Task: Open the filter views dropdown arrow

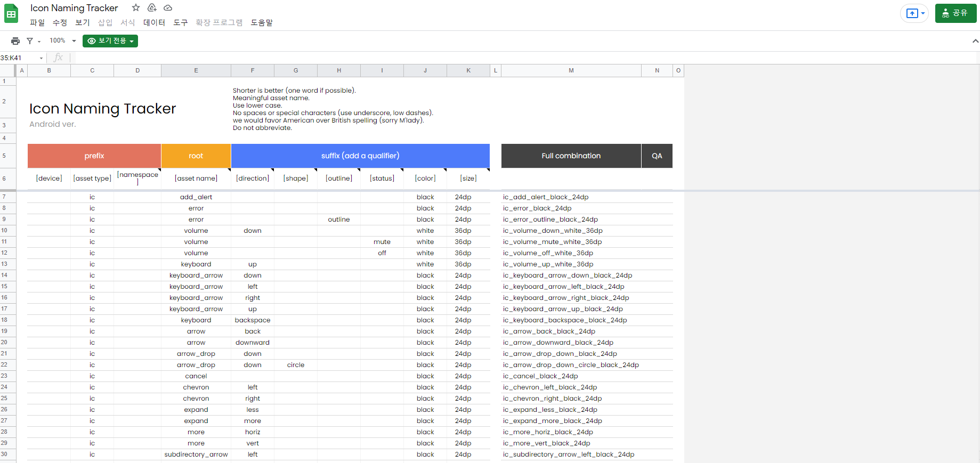Action: pos(39,42)
